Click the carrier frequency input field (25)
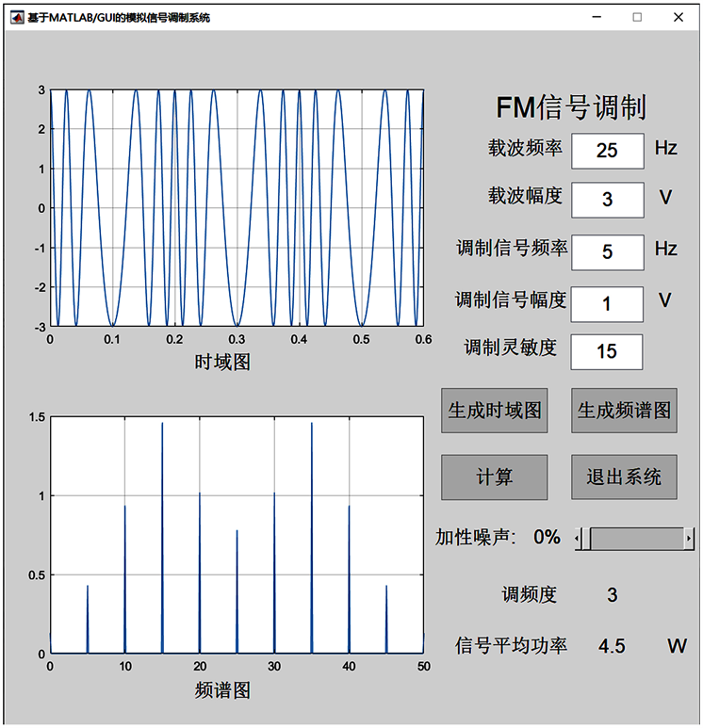This screenshot has width=703, height=728. 607,151
